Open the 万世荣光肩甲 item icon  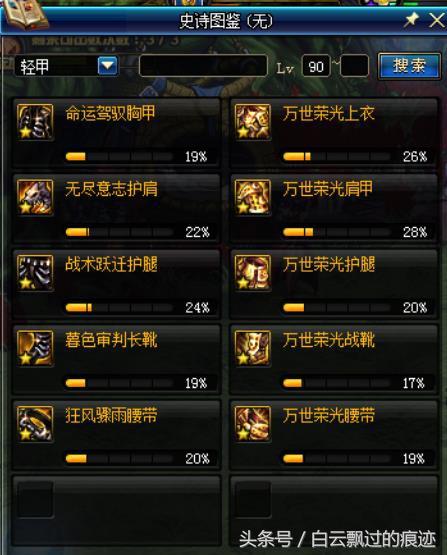[253, 198]
